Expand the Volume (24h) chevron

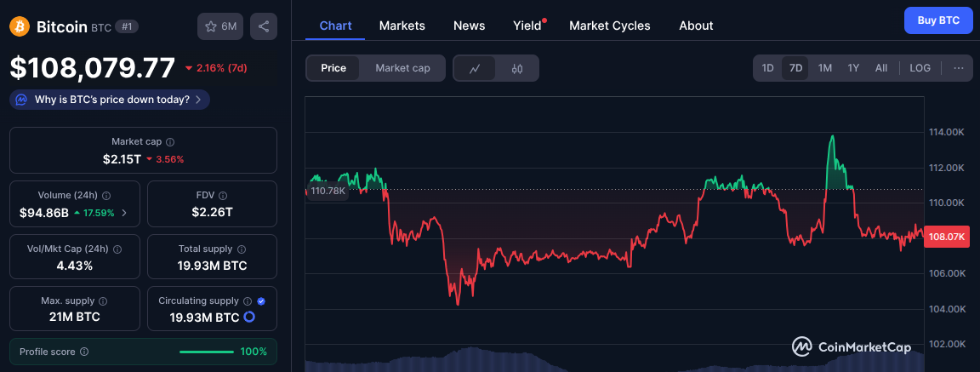point(125,213)
